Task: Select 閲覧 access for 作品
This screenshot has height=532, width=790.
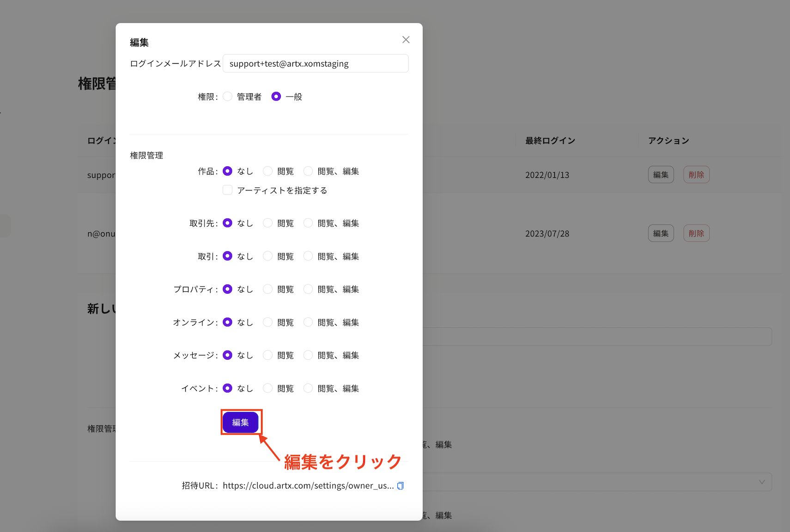Action: click(x=268, y=171)
